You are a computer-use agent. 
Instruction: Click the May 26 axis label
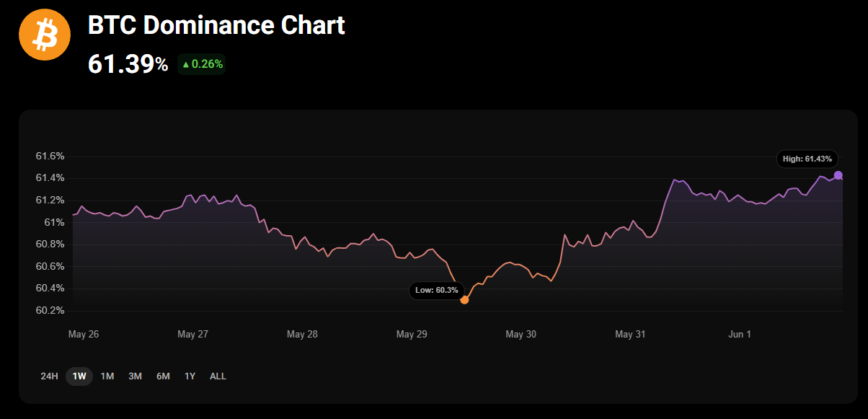click(x=84, y=335)
